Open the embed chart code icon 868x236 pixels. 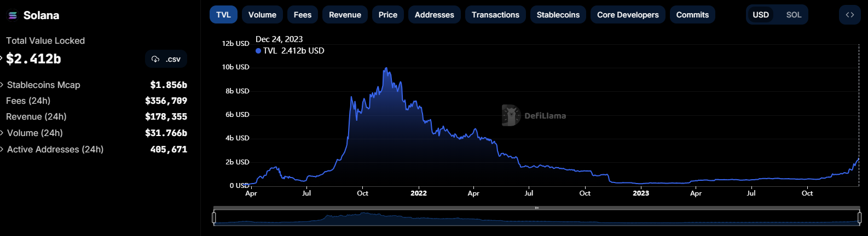[x=849, y=15]
